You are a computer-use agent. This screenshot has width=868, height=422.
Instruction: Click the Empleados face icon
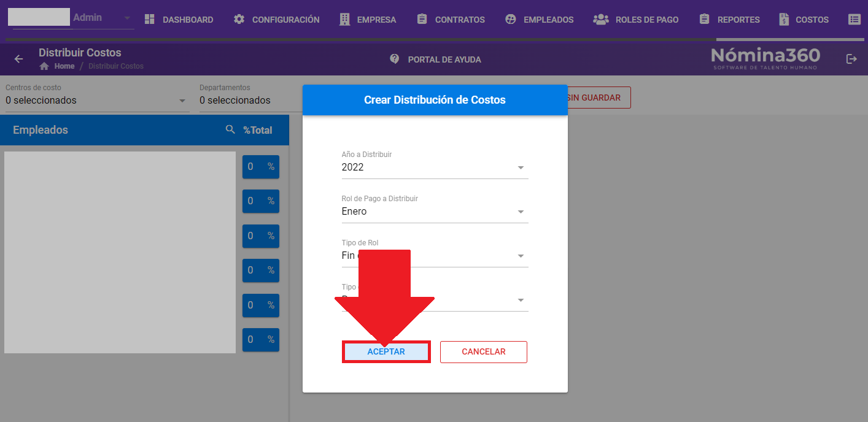coord(510,20)
